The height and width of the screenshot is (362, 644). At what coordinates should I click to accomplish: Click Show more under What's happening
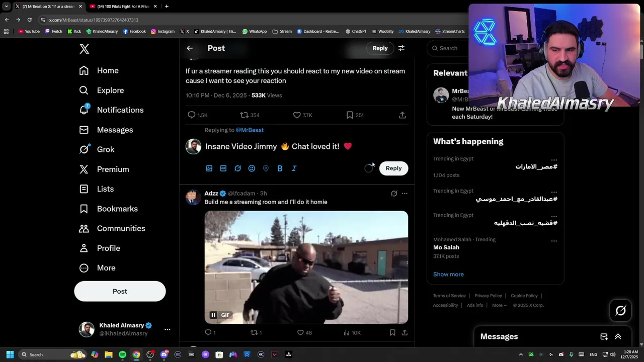448,275
